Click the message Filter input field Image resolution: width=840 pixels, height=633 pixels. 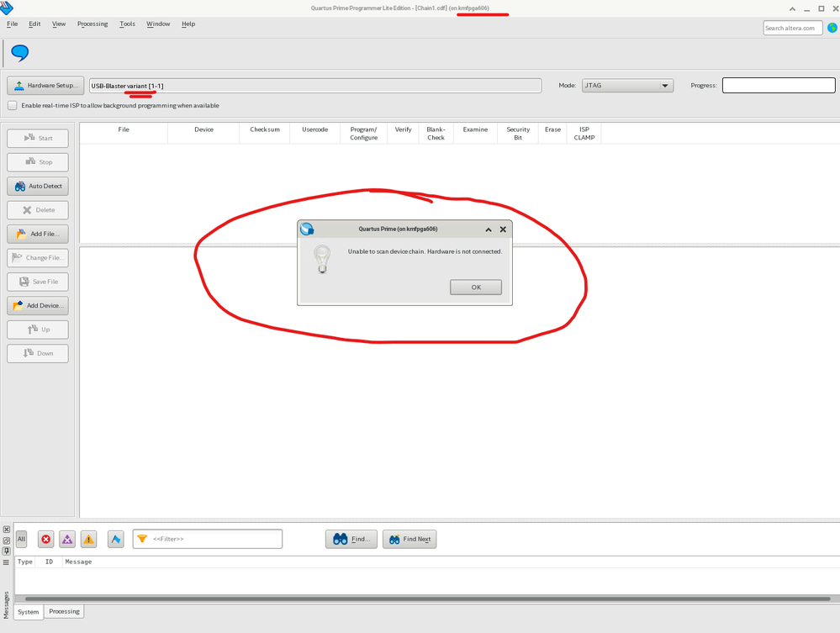(208, 539)
